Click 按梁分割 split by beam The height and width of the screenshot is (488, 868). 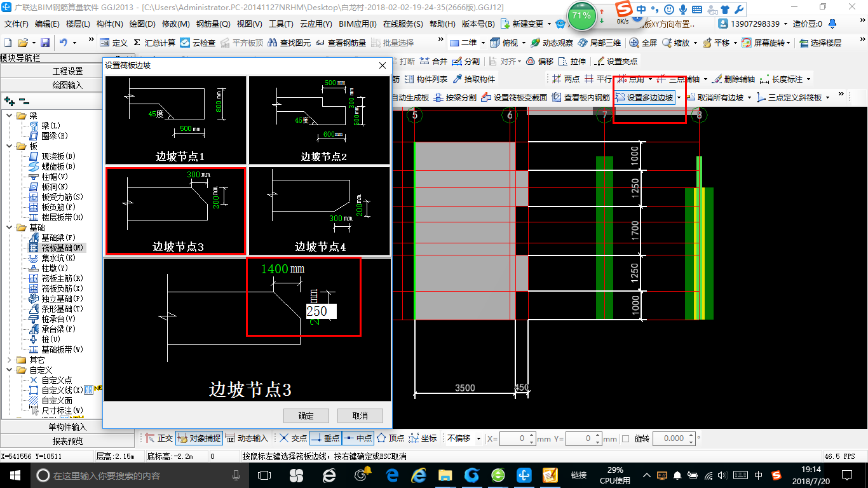point(454,97)
